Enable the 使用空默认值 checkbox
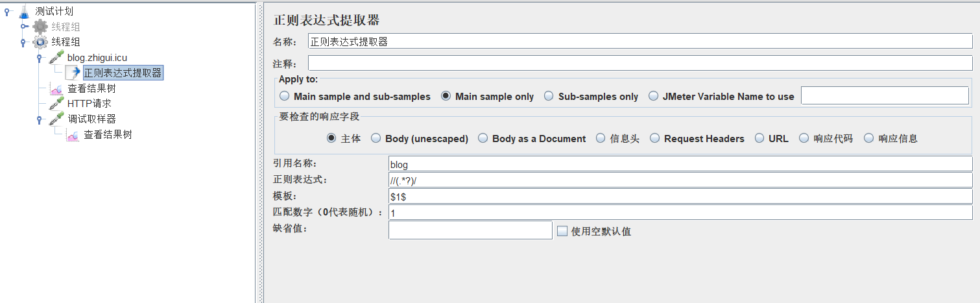 click(562, 230)
